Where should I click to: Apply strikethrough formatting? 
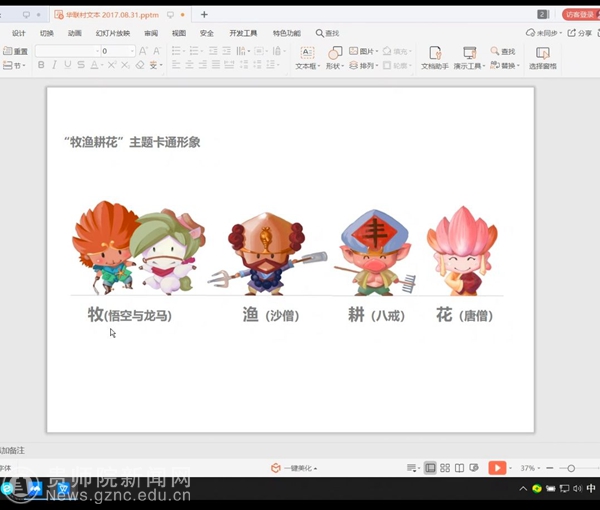[x=81, y=65]
